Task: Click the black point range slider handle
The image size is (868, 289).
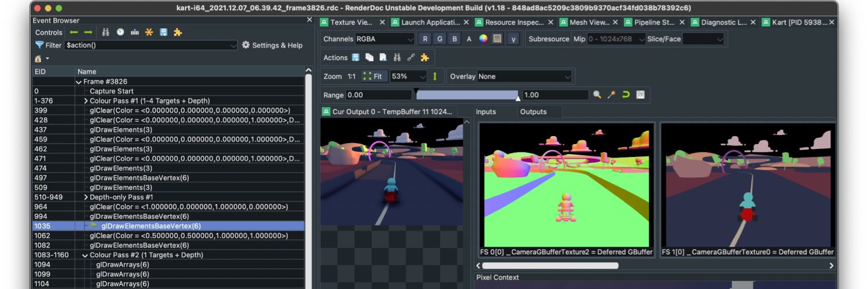Action: [416, 90]
